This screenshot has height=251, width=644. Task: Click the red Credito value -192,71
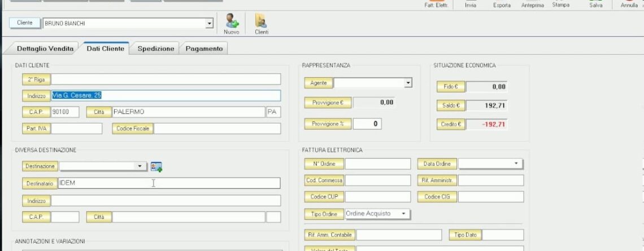coord(487,124)
